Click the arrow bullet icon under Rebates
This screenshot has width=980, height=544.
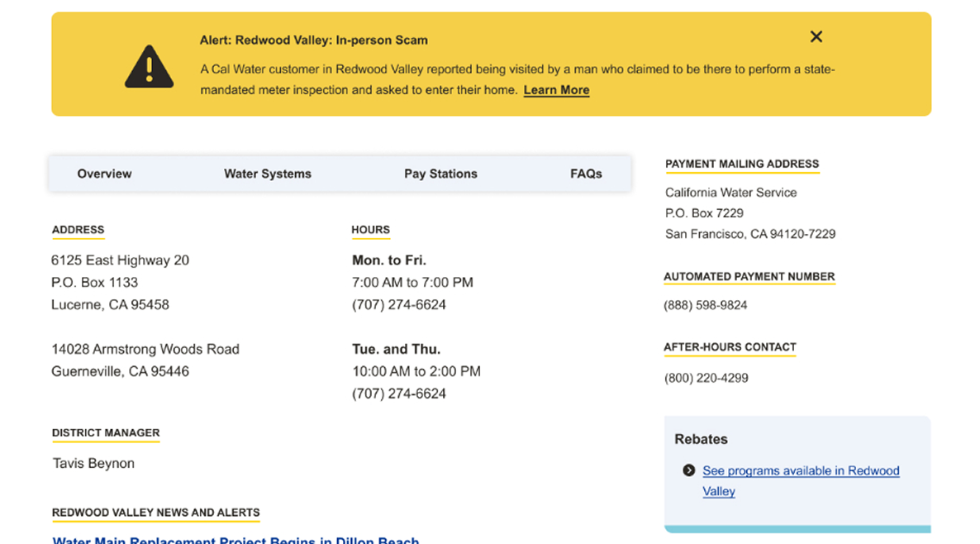point(689,470)
